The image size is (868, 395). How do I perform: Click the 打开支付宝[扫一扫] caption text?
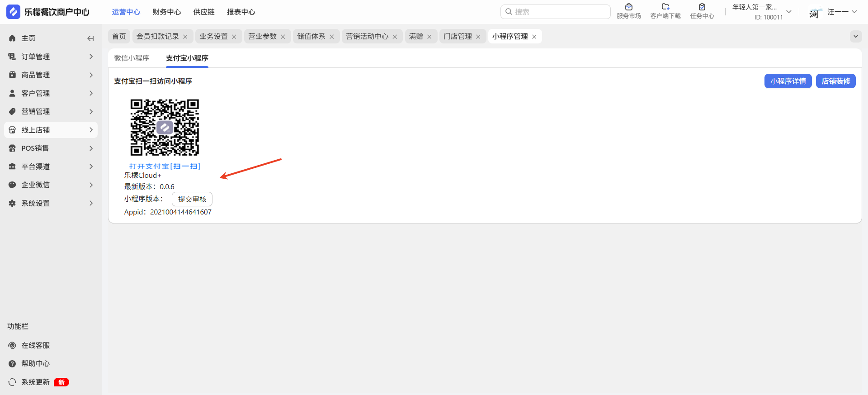click(165, 167)
